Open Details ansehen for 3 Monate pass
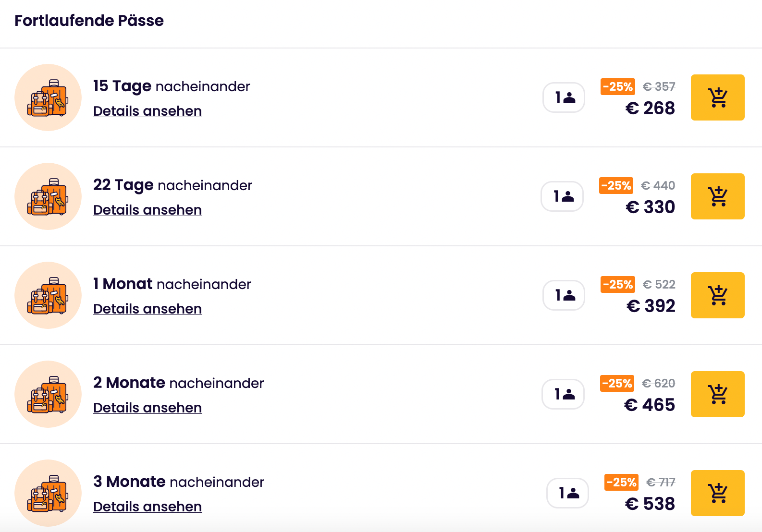This screenshot has width=762, height=532. click(x=147, y=507)
